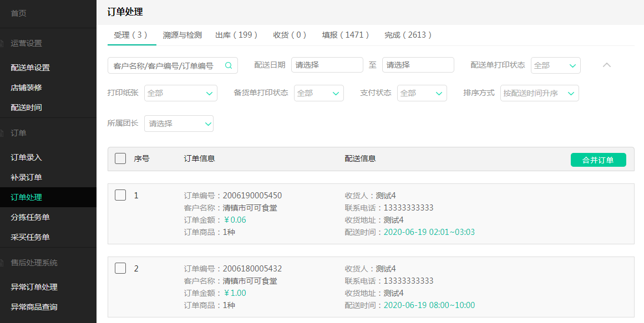This screenshot has height=323, width=644.
Task: Collapse the filter panel with the chevron icon
Action: [606, 65]
